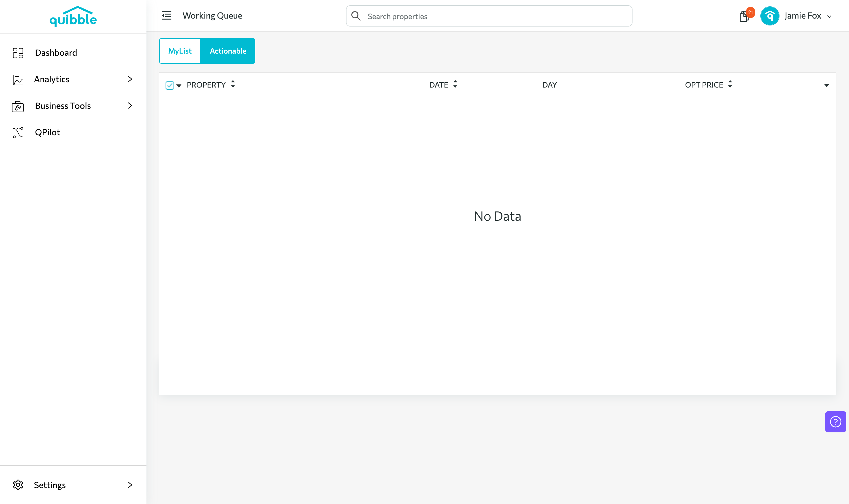
Task: Toggle the select-all checkbox
Action: point(170,85)
